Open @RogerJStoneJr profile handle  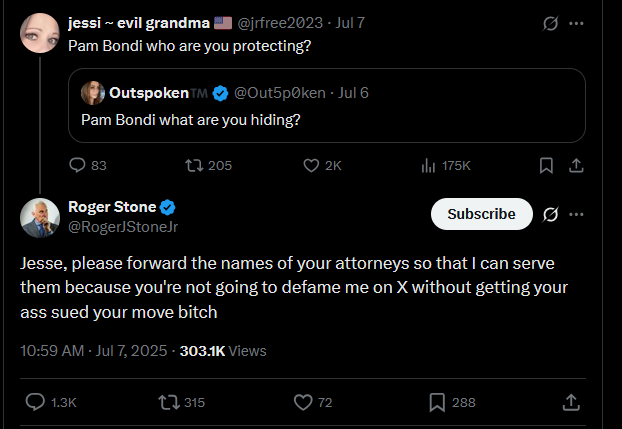[x=123, y=227]
